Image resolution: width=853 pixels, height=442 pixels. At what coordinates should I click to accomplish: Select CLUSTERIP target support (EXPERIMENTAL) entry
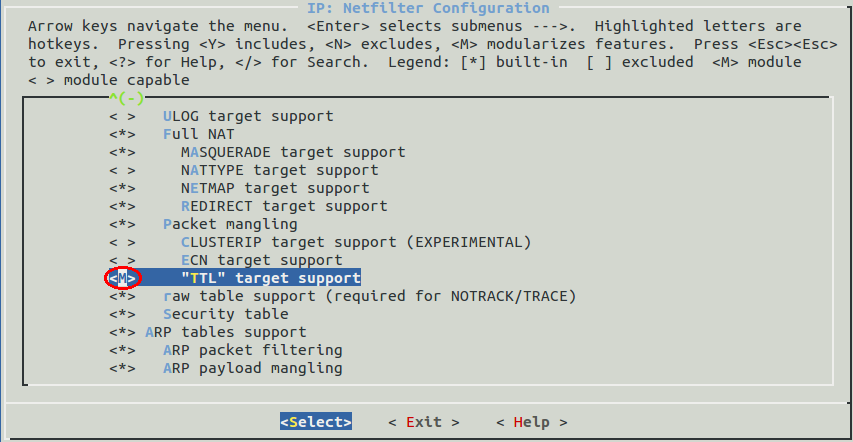click(356, 242)
